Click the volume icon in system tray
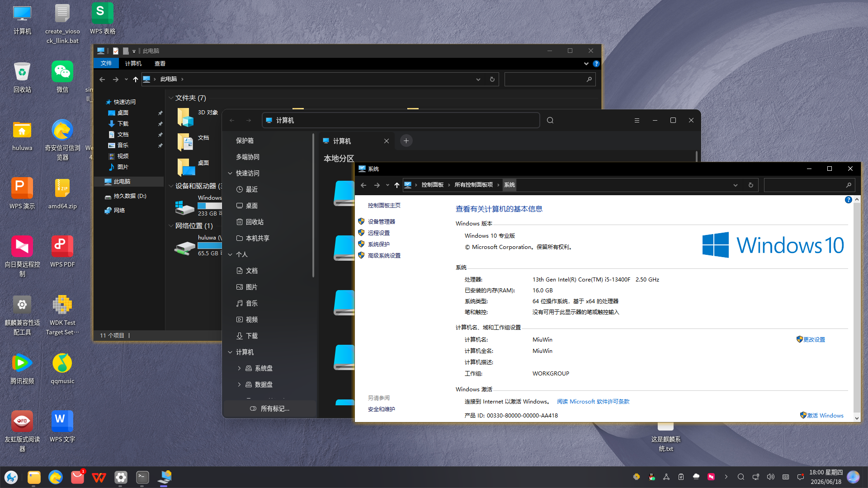This screenshot has width=868, height=488. 771,477
